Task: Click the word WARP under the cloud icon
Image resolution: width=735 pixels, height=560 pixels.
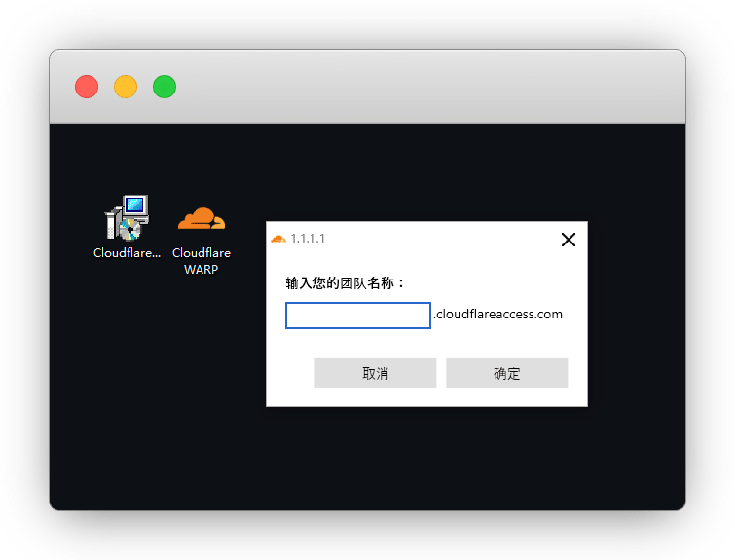Action: point(202,269)
